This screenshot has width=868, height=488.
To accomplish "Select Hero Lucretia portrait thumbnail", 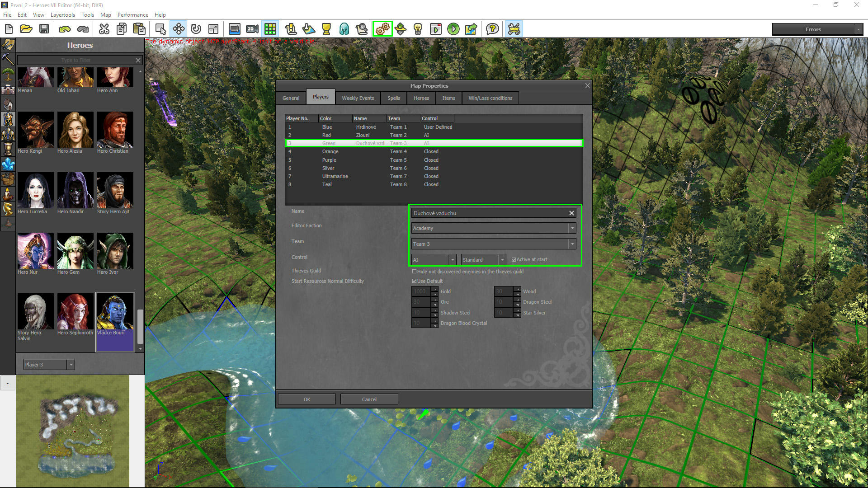I will (x=35, y=190).
